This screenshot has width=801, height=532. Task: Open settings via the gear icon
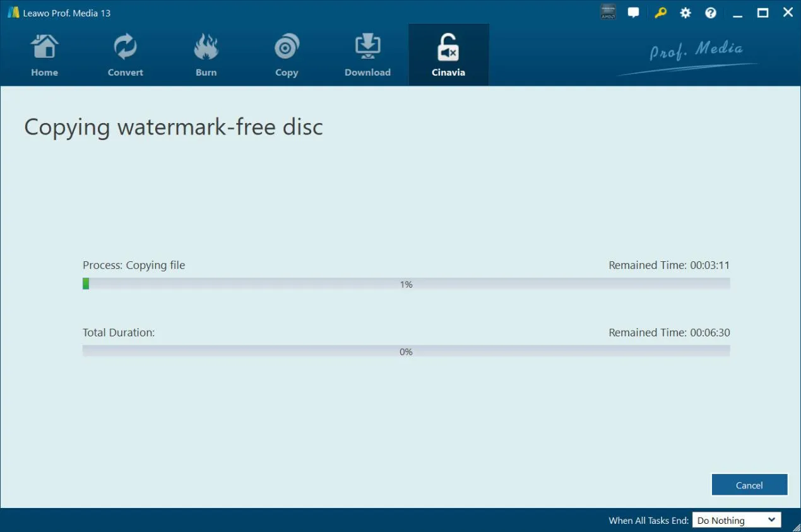pos(685,13)
